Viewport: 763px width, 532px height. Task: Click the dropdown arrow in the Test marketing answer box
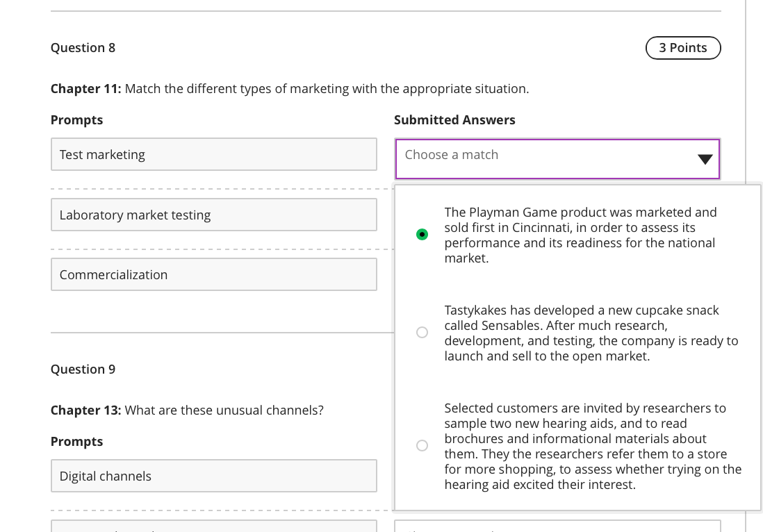click(705, 160)
